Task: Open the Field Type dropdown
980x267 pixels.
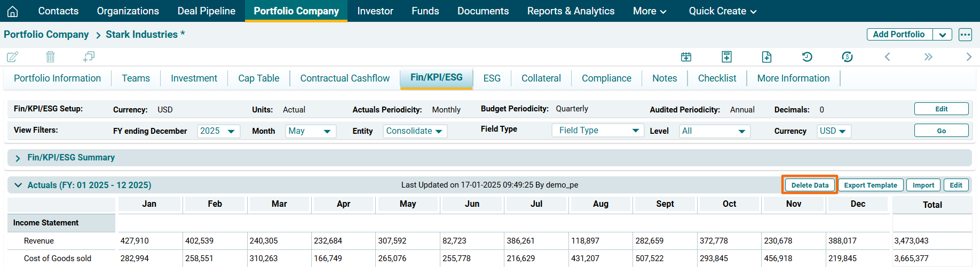Action: click(x=598, y=131)
